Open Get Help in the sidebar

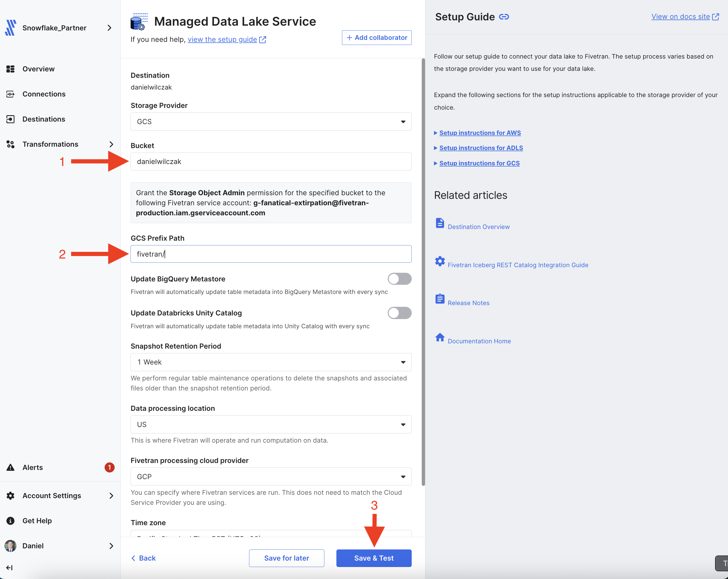pos(37,521)
